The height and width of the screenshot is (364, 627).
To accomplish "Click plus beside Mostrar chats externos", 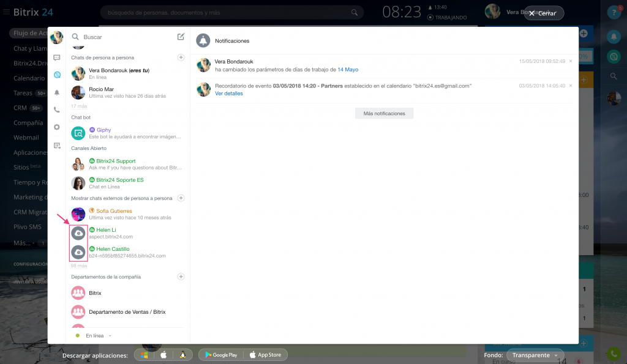I will [x=181, y=198].
